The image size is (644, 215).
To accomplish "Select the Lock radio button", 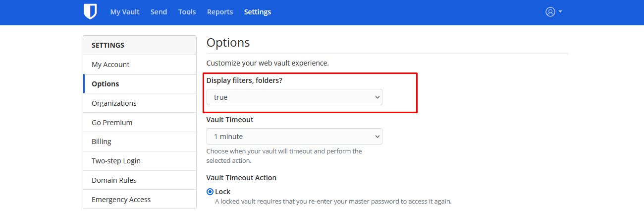I will pos(210,192).
